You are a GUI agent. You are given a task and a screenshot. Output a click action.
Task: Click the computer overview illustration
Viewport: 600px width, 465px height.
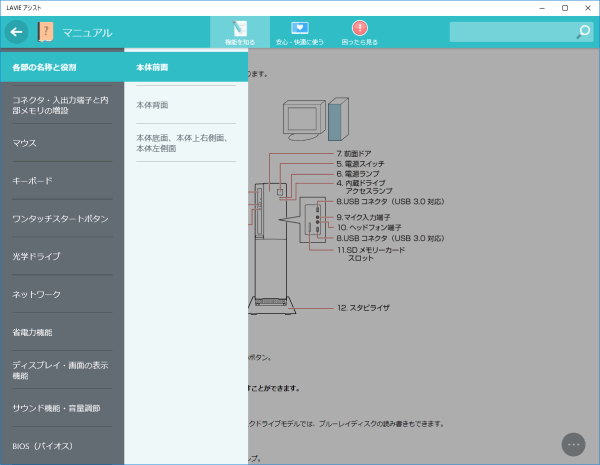click(x=316, y=119)
